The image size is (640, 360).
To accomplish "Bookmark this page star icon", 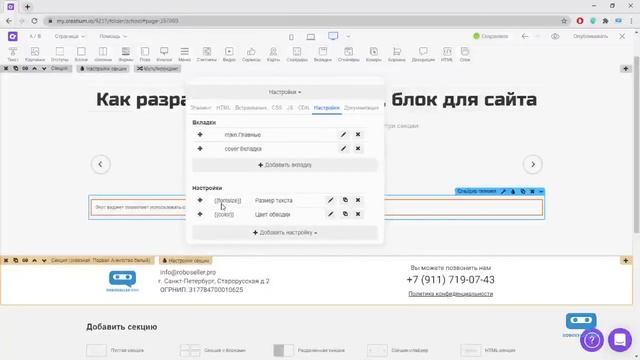I will 564,21.
